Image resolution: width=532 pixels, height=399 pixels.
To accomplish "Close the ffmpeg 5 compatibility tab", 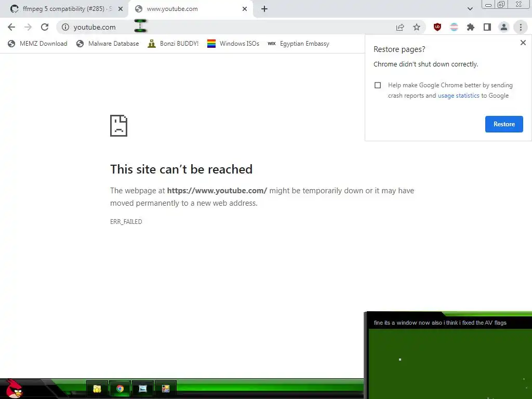I will (x=121, y=9).
